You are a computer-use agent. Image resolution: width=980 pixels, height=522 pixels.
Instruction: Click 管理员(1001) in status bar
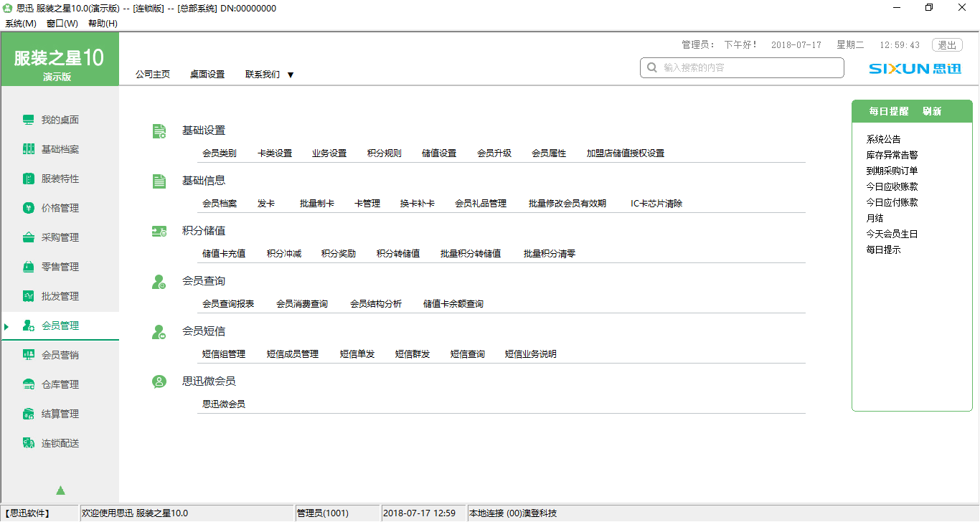[x=323, y=513]
